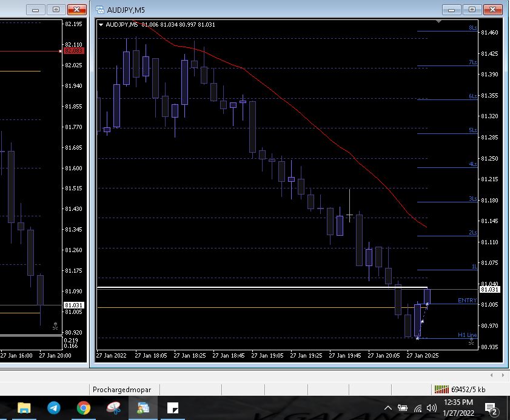Click the 27 Jan 2022 time axis label

111,355
